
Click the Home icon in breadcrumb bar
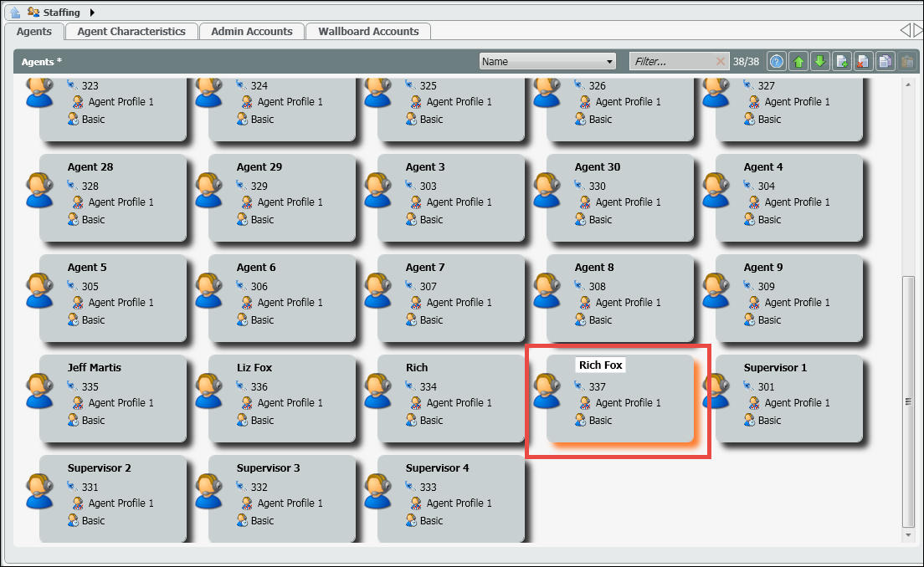(x=15, y=12)
